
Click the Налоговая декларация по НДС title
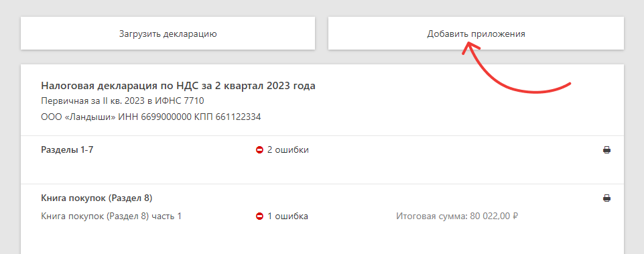point(178,86)
